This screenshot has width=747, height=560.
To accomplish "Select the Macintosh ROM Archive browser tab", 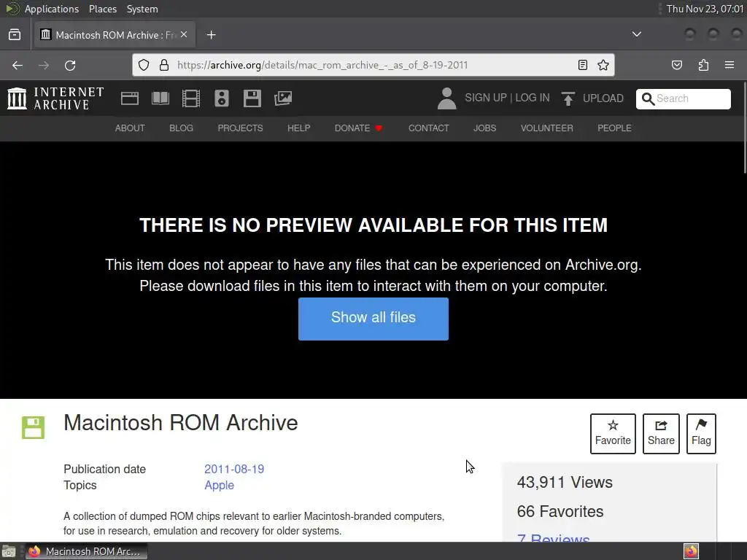I will pos(115,35).
